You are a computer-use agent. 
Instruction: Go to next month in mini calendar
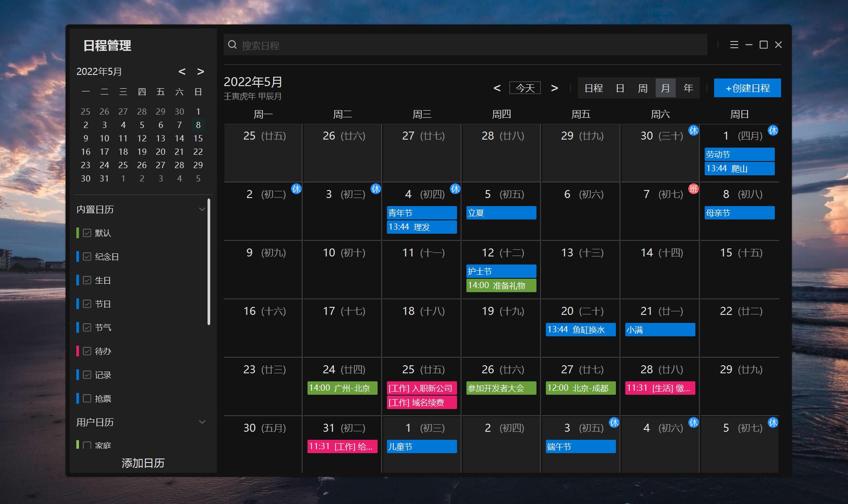pos(201,72)
